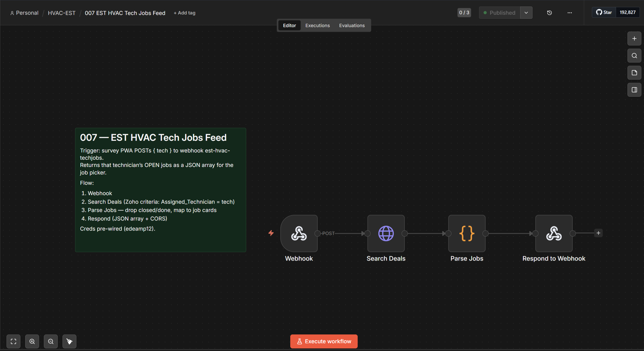Open the three-dot more options menu
The width and height of the screenshot is (644, 351).
[570, 13]
